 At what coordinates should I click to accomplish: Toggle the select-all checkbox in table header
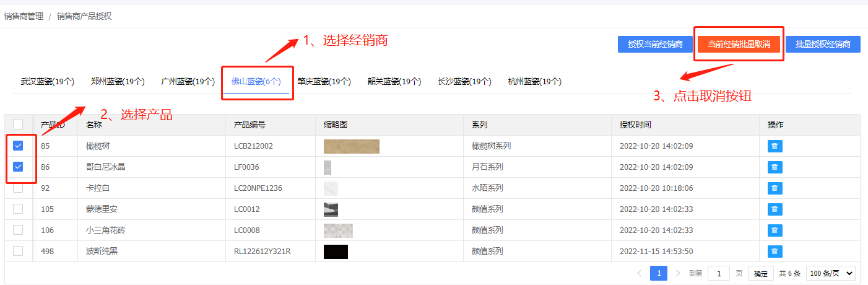(18, 125)
